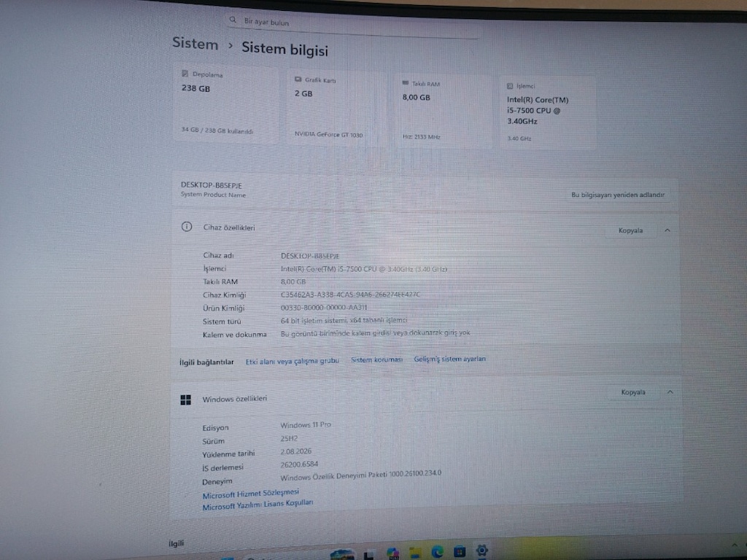Click the Cihaz özellikleri info icon
This screenshot has height=560, width=747.
pyautogui.click(x=187, y=227)
